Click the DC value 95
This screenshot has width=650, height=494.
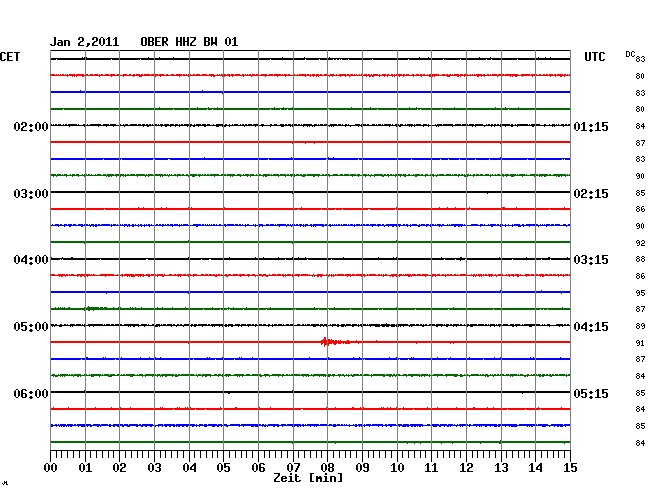[640, 293]
